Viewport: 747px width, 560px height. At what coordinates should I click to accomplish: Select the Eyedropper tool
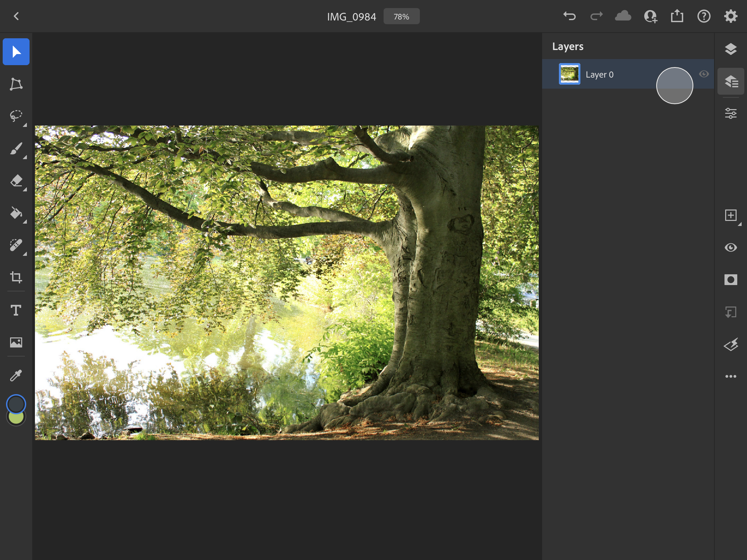click(x=16, y=375)
